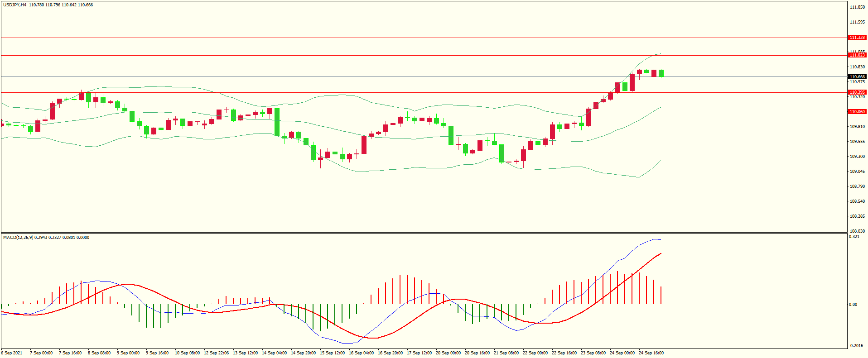The image size is (868, 358).
Task: Click the 14 Sep 20:00 time label
Action: 303,353
